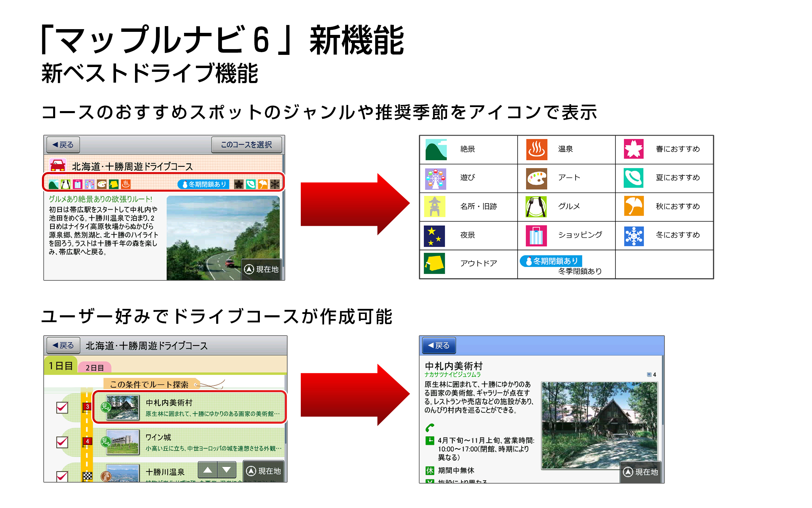This screenshot has width=812, height=508.
Task: Click the 絶景 scenery icon in legend table
Action: pos(436,149)
